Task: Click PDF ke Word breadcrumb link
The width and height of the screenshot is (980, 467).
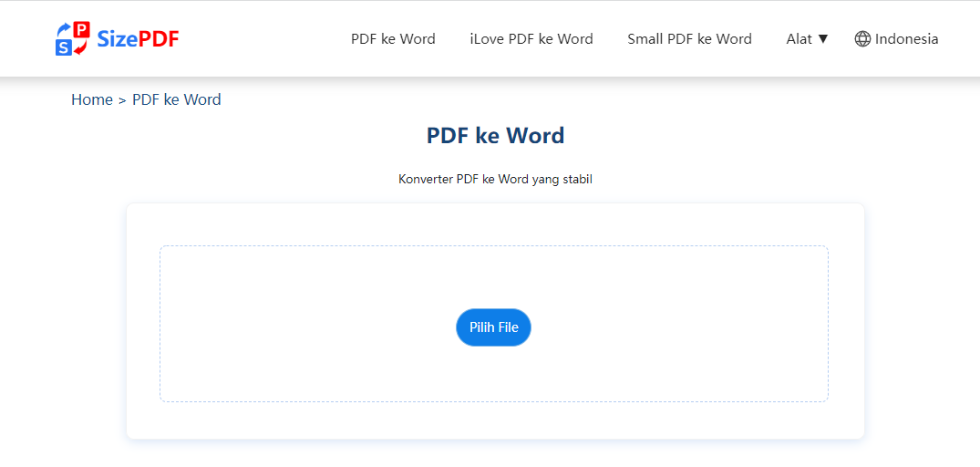Action: point(177,99)
